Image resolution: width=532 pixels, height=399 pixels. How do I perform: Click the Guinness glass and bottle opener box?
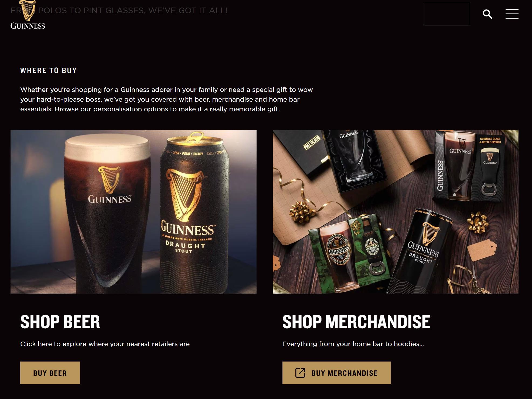[x=469, y=166]
